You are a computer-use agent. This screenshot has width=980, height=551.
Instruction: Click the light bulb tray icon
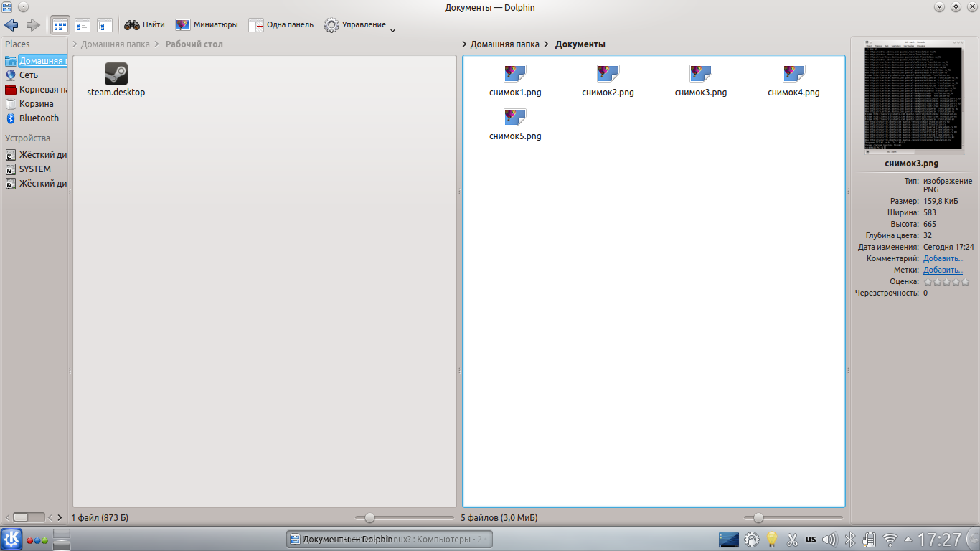tap(772, 539)
